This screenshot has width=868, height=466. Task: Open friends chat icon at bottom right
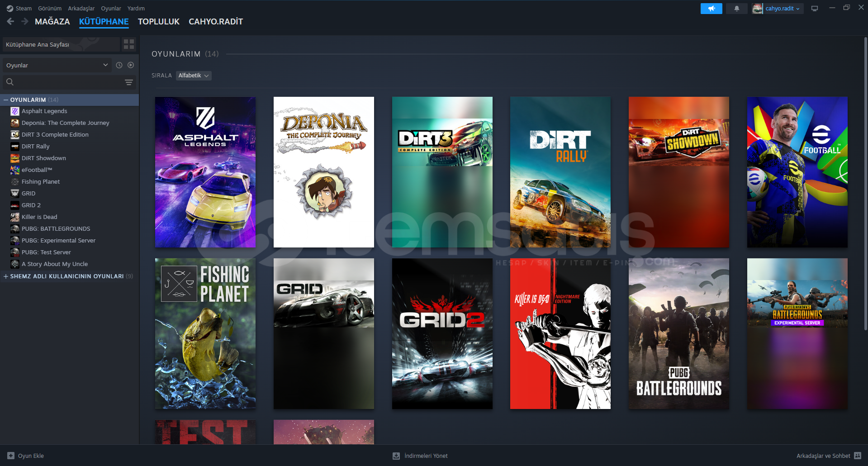[x=858, y=456]
